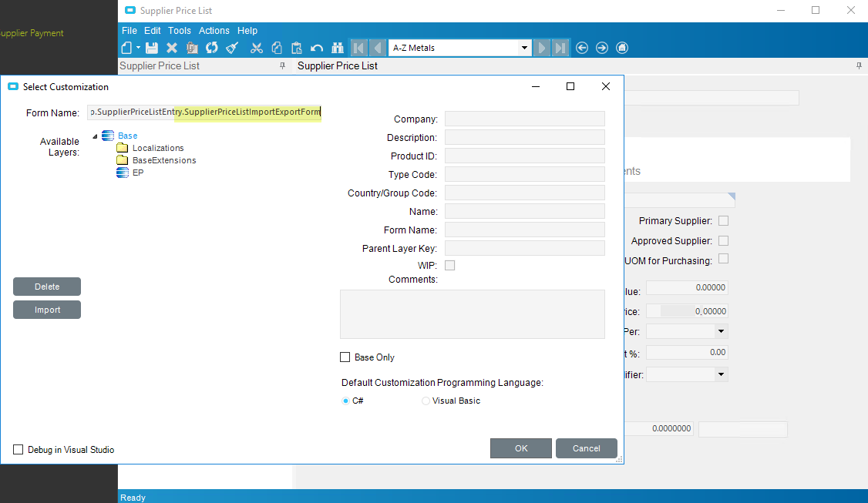Click the Save icon in toolbar

[x=152, y=48]
